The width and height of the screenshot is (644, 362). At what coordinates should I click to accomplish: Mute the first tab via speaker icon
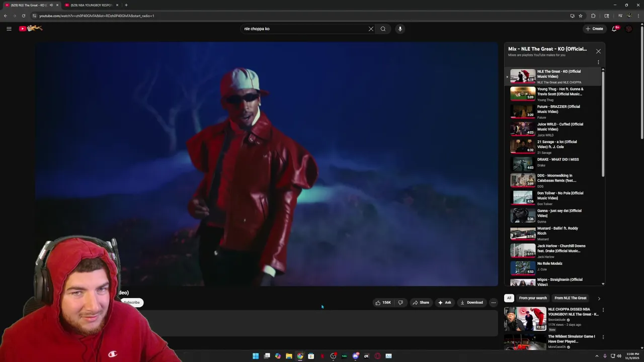51,5
